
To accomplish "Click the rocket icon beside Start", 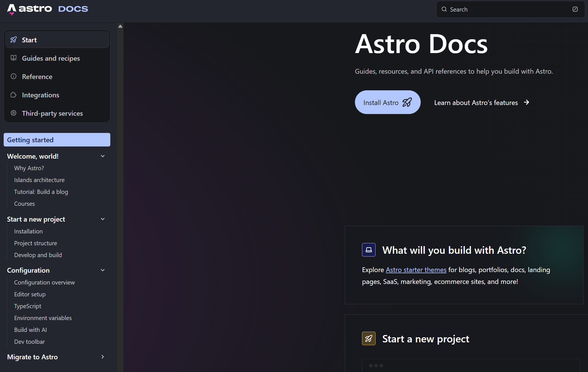I will [x=14, y=40].
